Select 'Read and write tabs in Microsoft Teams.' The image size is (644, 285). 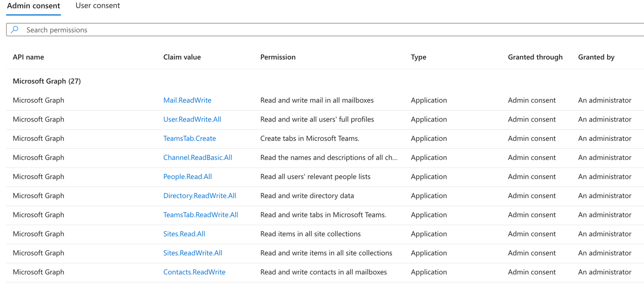[323, 215]
